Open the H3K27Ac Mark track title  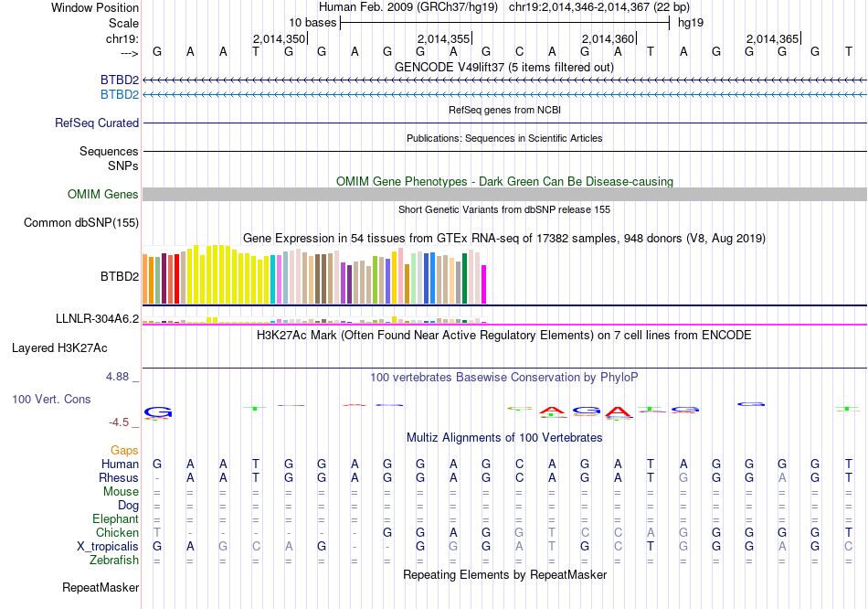click(504, 336)
